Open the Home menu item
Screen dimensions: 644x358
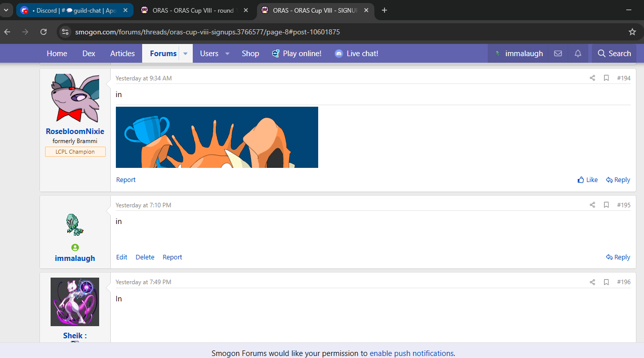[57, 53]
